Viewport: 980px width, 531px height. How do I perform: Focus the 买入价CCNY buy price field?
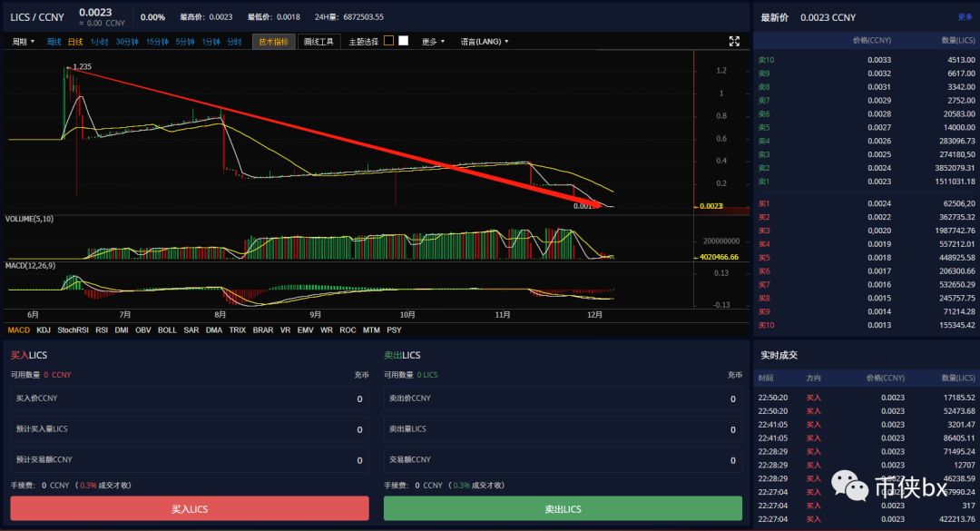coord(190,398)
